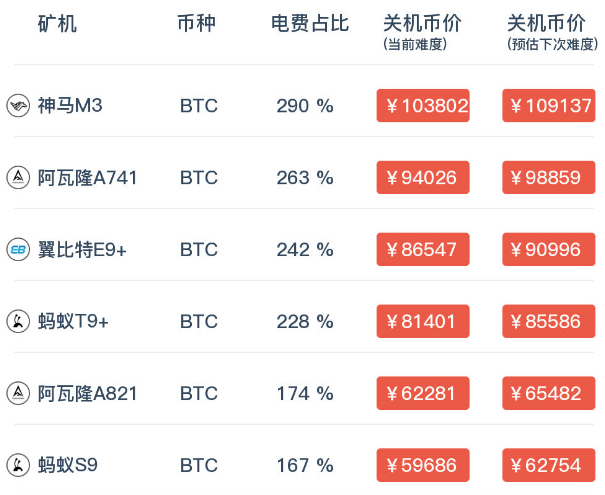Sort by the 矿机 column header
The width and height of the screenshot is (605, 495).
click(x=57, y=24)
